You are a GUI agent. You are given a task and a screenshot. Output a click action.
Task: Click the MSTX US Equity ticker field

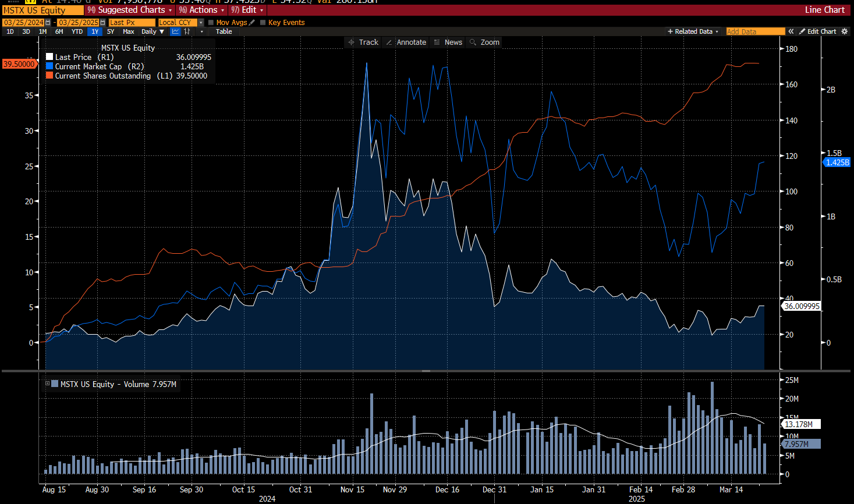43,10
